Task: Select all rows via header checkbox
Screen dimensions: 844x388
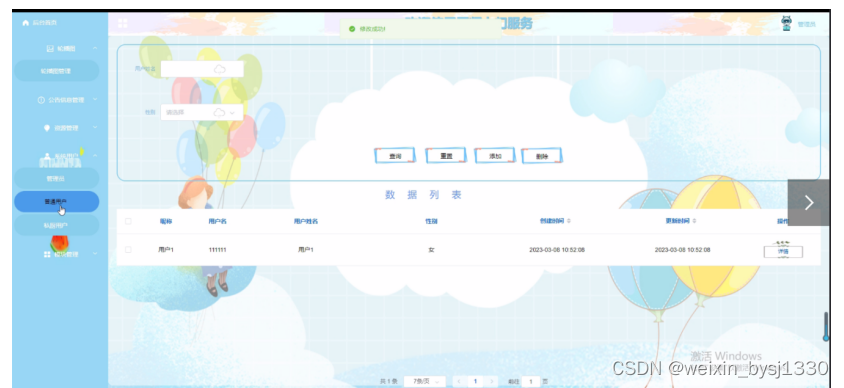Action: click(128, 221)
